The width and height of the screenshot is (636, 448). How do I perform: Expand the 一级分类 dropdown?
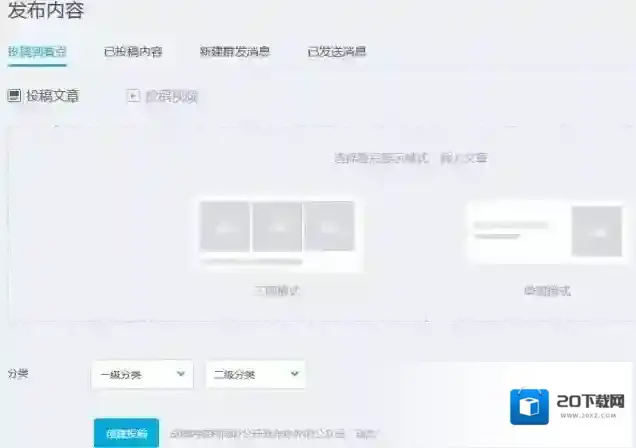[142, 375]
